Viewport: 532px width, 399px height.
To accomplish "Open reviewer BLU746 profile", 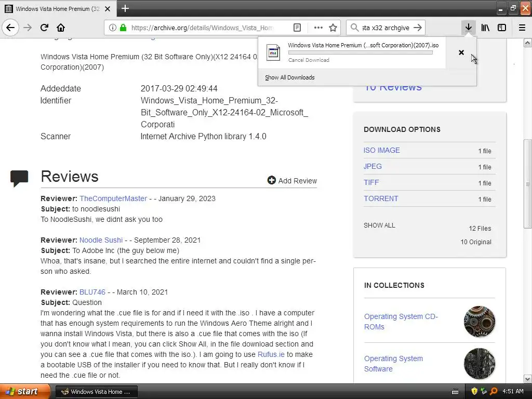I will [x=92, y=292].
